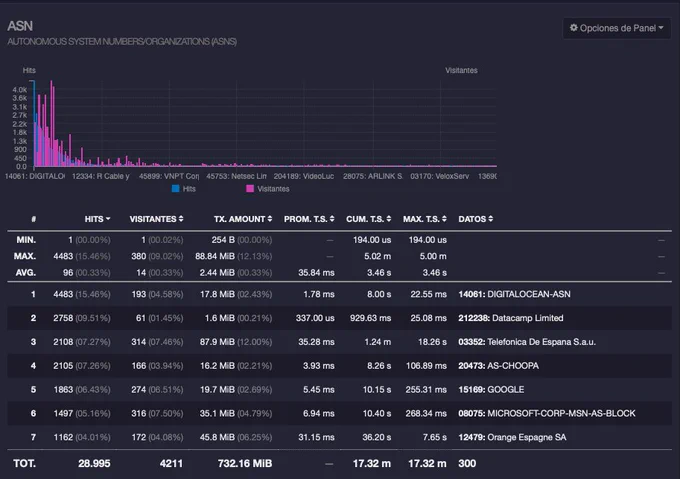Select the 14061: DIGITALOCEAN-ASN row entry
The image size is (680, 479).
514,294
